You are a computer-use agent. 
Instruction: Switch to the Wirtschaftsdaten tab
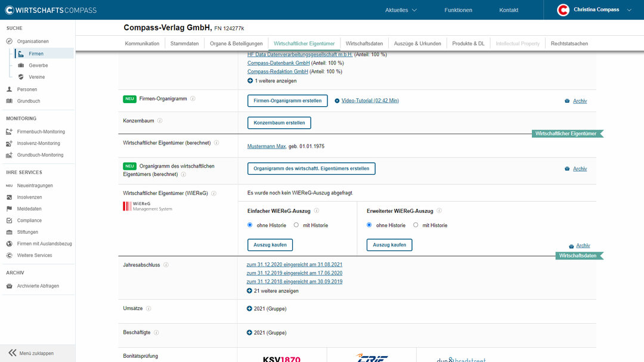click(x=364, y=44)
